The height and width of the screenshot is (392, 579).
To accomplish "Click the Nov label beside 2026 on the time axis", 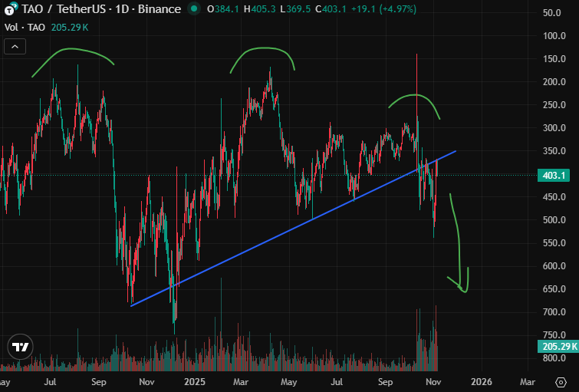I will tap(433, 382).
